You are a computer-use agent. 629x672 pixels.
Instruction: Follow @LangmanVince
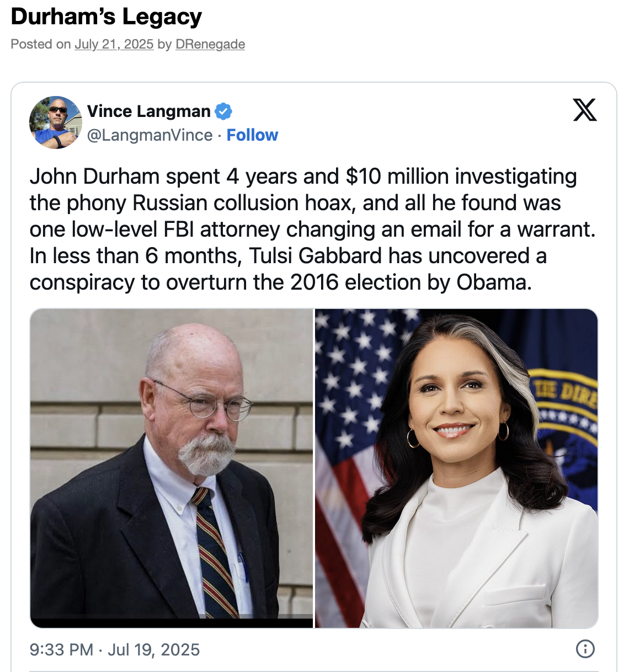coord(252,135)
